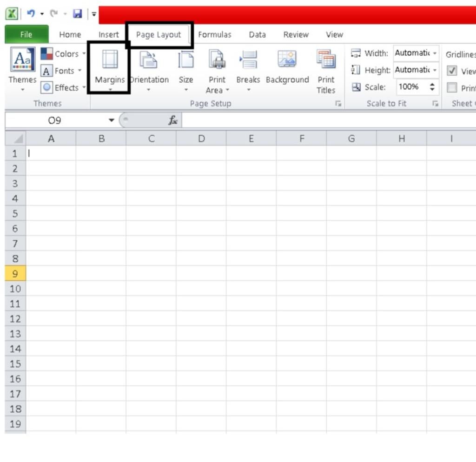The image size is (476, 462).
Task: Switch to the Insert tab
Action: click(108, 34)
